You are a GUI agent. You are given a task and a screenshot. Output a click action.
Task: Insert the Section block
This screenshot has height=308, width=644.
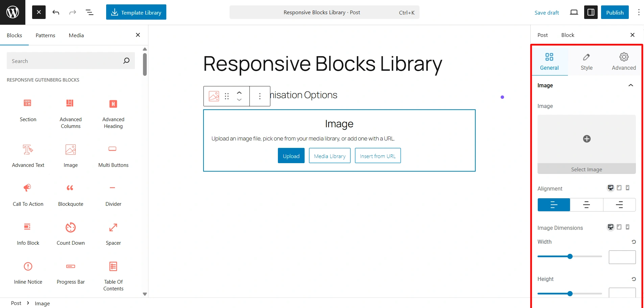coord(28,110)
